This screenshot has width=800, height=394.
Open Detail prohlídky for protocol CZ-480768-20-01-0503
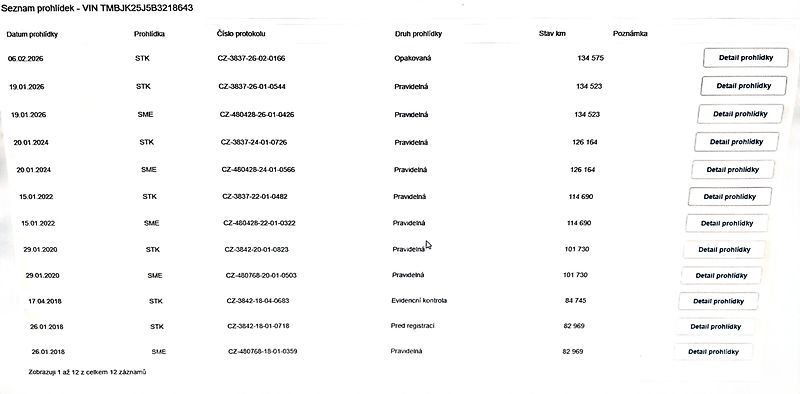[x=721, y=275]
